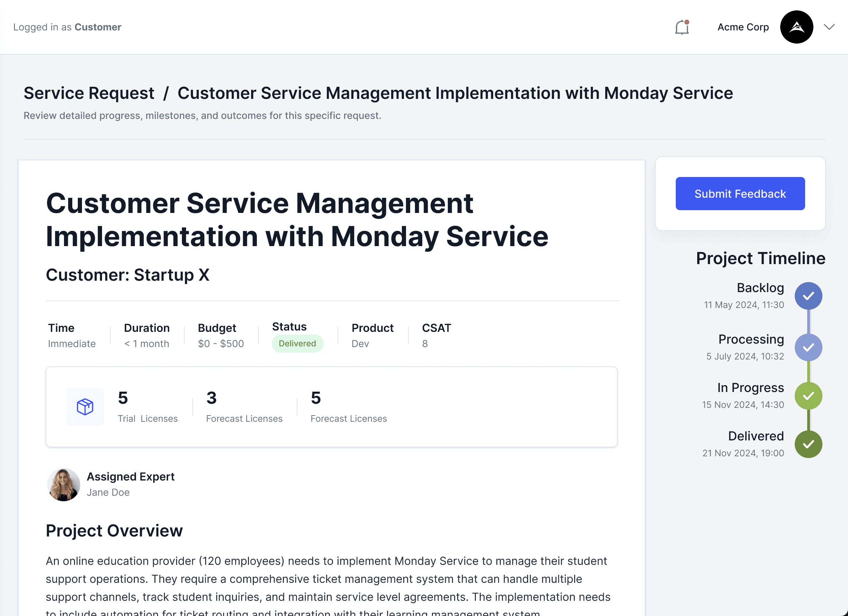Viewport: 848px width, 616px height.
Task: Select the Backlog timeline checkmark
Action: point(808,296)
